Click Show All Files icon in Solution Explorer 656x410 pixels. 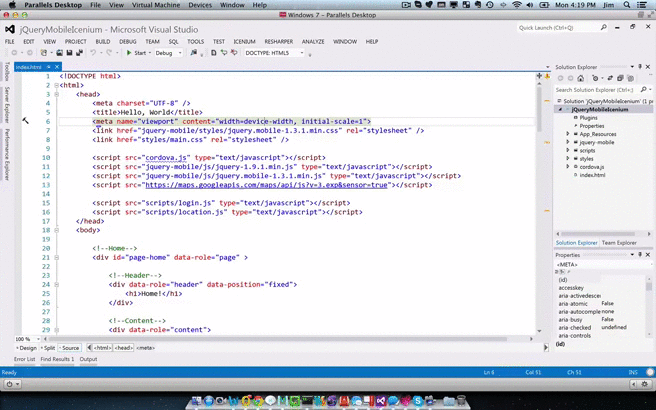click(x=631, y=78)
